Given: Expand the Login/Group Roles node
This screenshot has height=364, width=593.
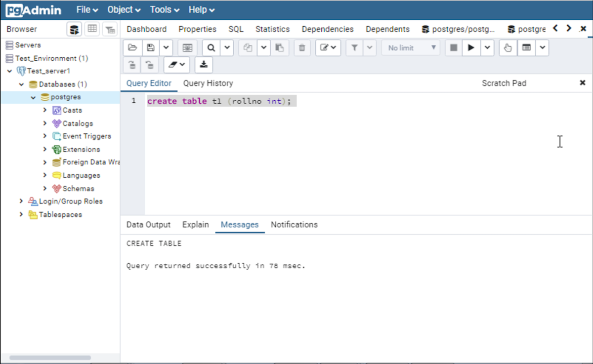Looking at the screenshot, I should click(x=21, y=202).
